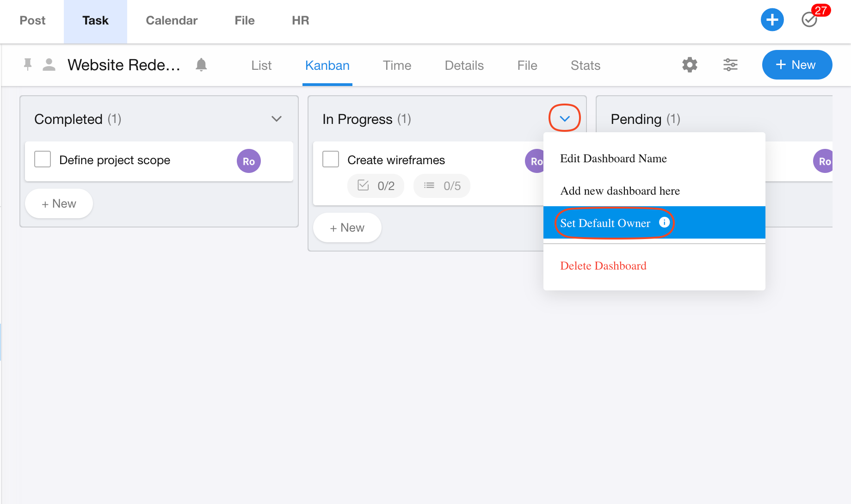The image size is (851, 504).
Task: Choose Delete Dashboard from the menu
Action: (x=603, y=266)
